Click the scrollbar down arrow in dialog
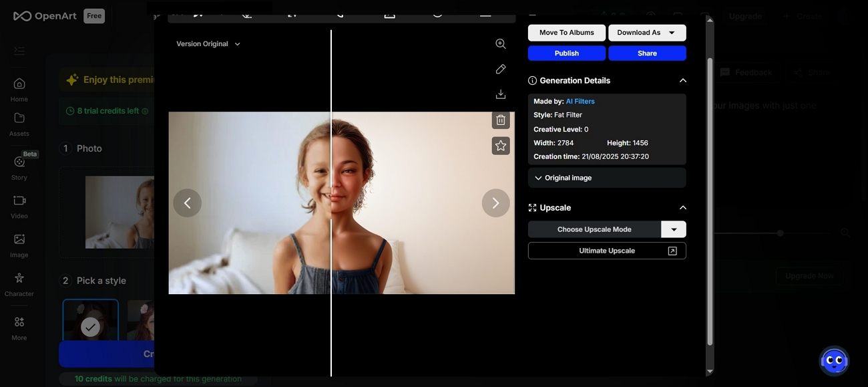Image resolution: width=868 pixels, height=387 pixels. pyautogui.click(x=710, y=371)
